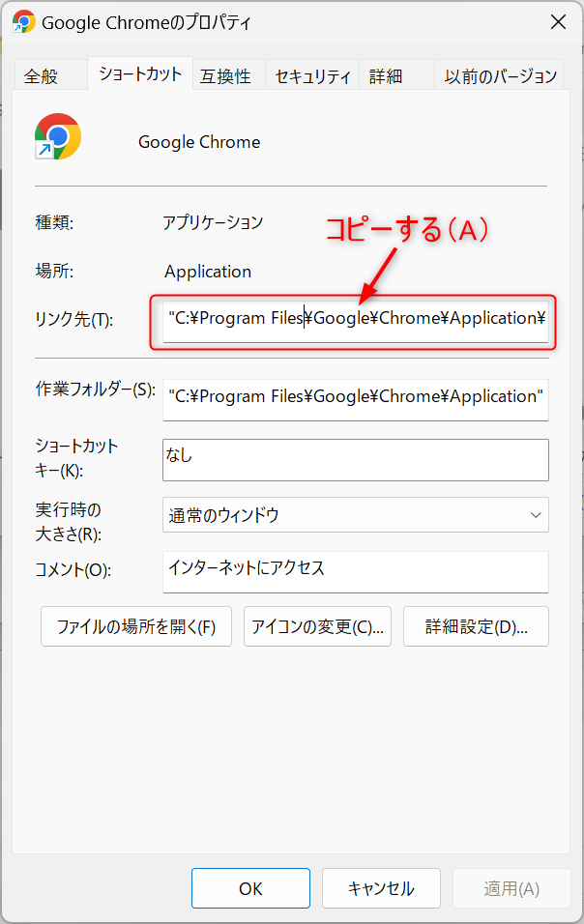The height and width of the screenshot is (924, 584).
Task: Click in the 作業フォルダー field
Action: click(356, 399)
